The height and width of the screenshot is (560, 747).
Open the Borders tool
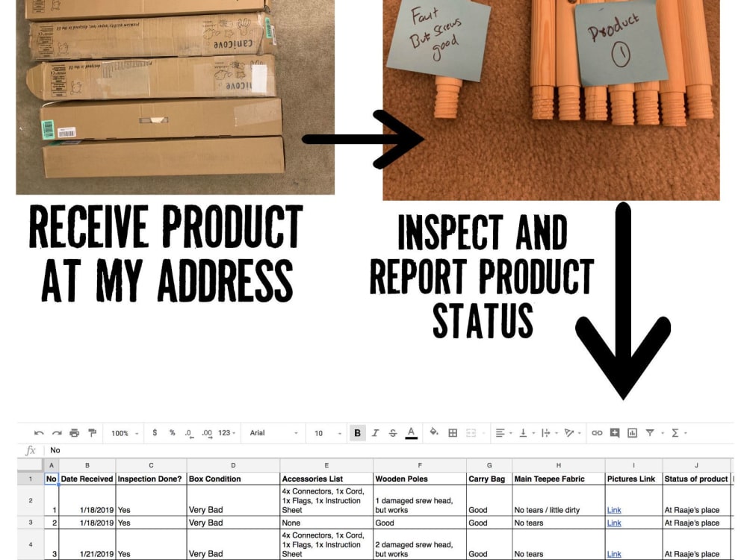click(x=453, y=433)
